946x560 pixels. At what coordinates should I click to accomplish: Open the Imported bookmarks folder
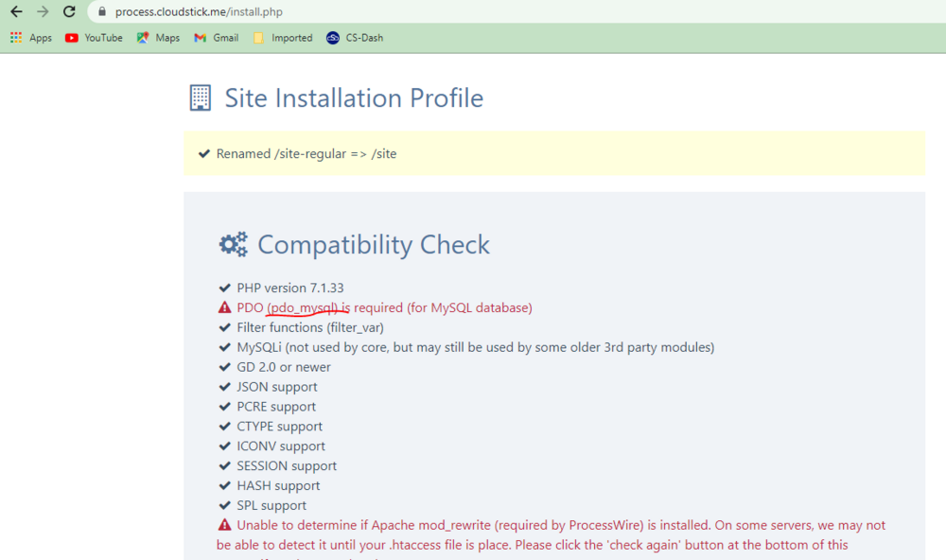tap(282, 38)
